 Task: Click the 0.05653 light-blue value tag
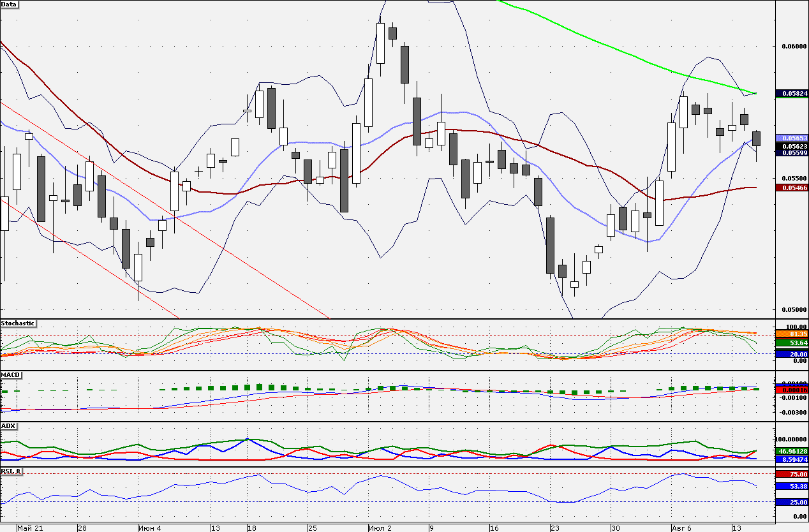792,138
